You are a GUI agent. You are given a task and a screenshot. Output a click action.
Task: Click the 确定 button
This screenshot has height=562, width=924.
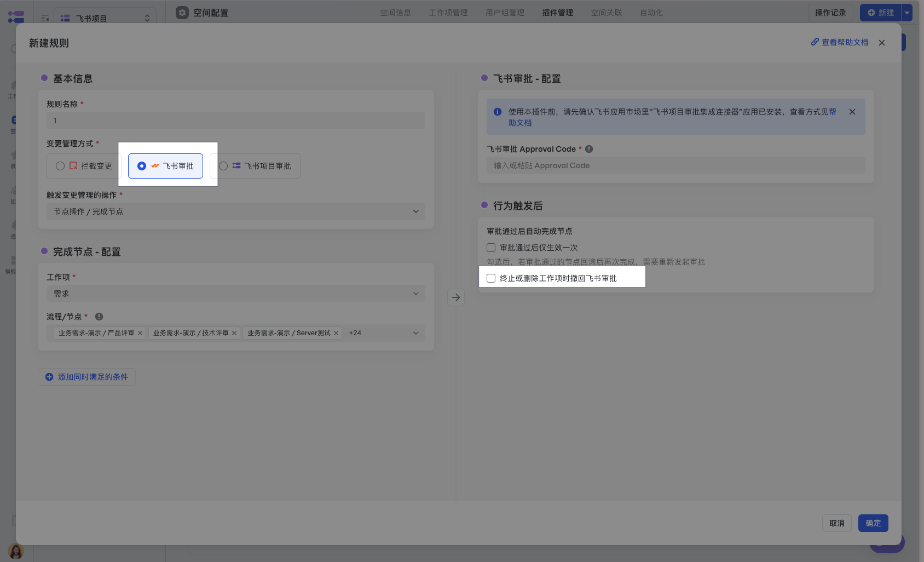tap(873, 523)
